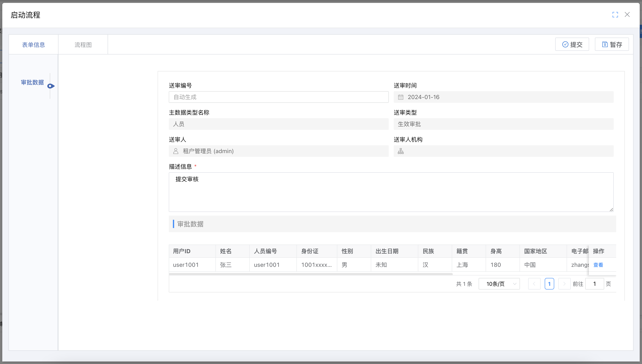The image size is (642, 364).
Task: Open the 10条/页 page size dropdown
Action: pyautogui.click(x=499, y=284)
